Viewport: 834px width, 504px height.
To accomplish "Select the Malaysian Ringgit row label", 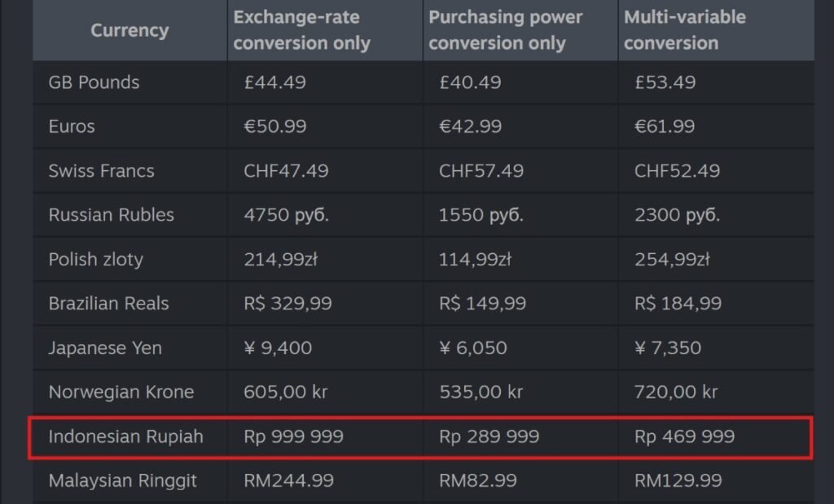I will click(x=122, y=481).
